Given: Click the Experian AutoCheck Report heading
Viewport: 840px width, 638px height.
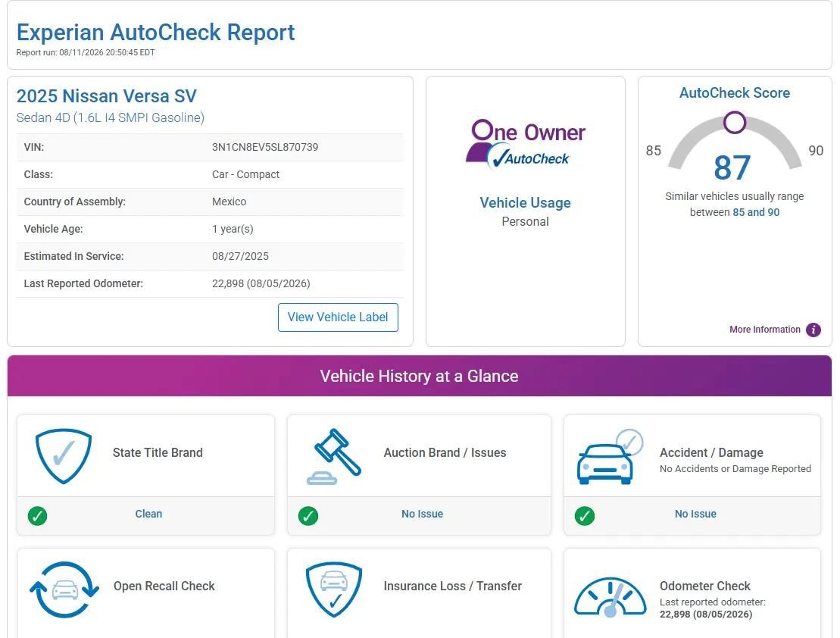Looking at the screenshot, I should [x=155, y=32].
